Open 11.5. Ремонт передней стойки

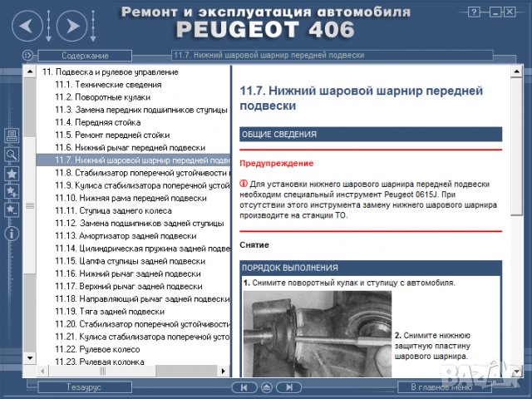point(112,135)
